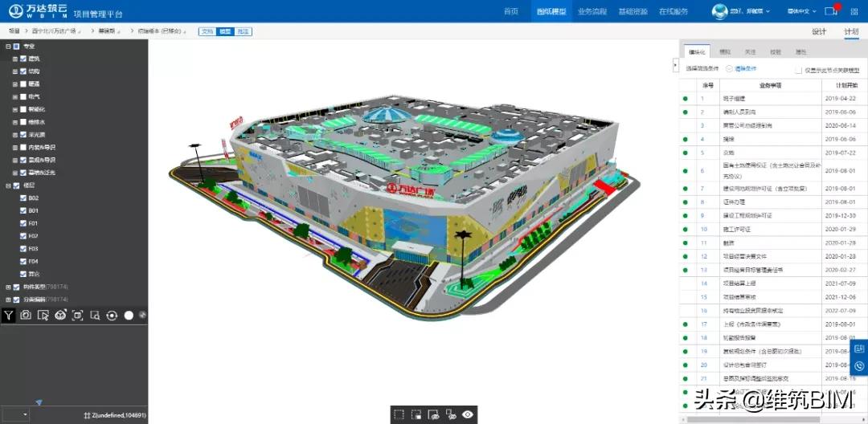The image size is (868, 424).
Task: Click the date cell 2019-04-22
Action: (841, 99)
